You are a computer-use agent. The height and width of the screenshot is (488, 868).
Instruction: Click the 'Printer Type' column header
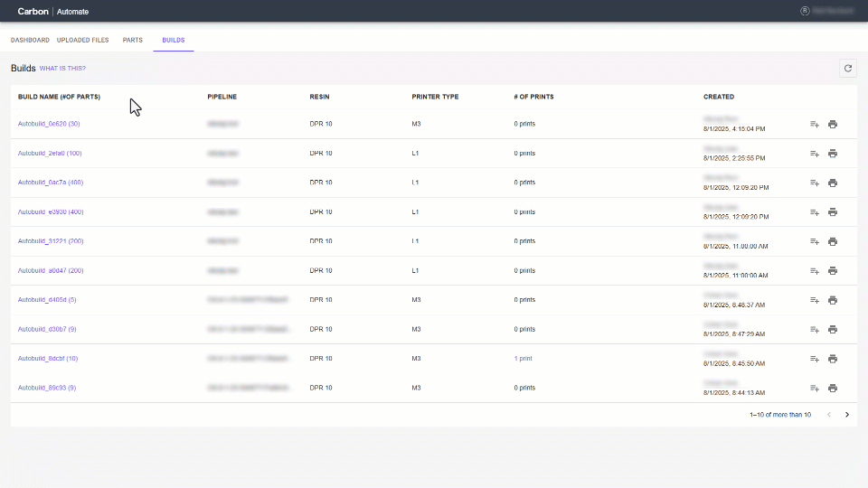point(435,97)
